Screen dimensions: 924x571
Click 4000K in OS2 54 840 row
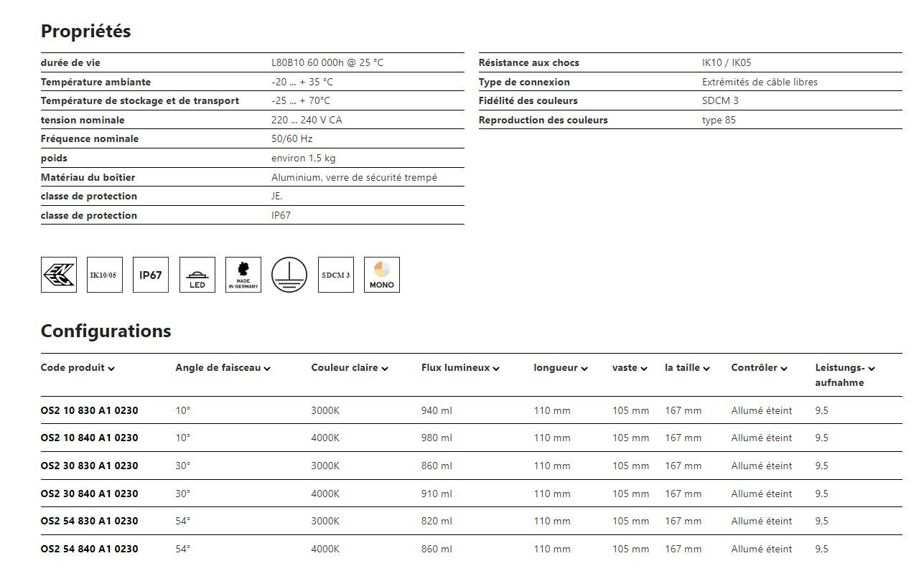pos(325,549)
